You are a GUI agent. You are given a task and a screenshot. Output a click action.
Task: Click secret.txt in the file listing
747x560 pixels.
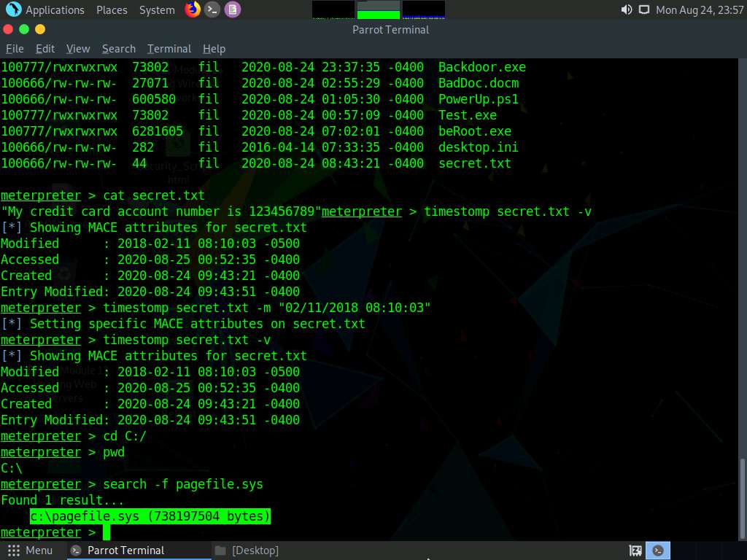pyautogui.click(x=474, y=163)
